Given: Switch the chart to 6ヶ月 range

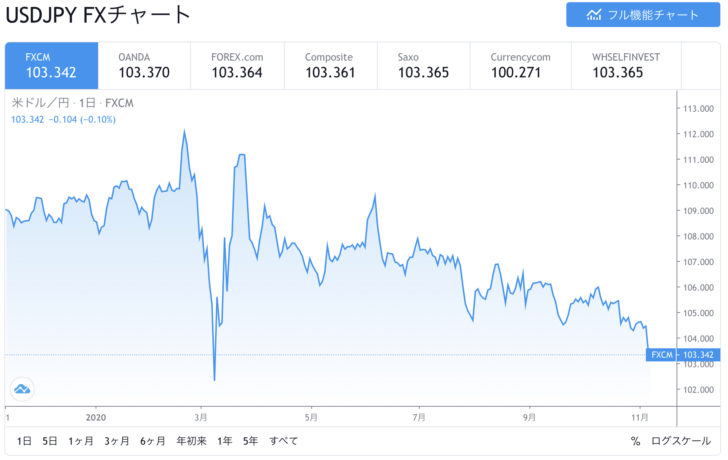Looking at the screenshot, I should 153,441.
